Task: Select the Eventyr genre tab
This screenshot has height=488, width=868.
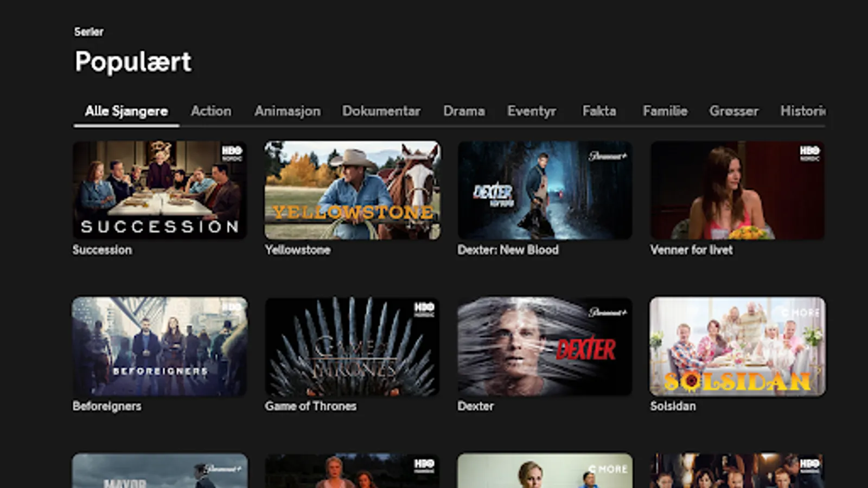Action: pyautogui.click(x=532, y=111)
